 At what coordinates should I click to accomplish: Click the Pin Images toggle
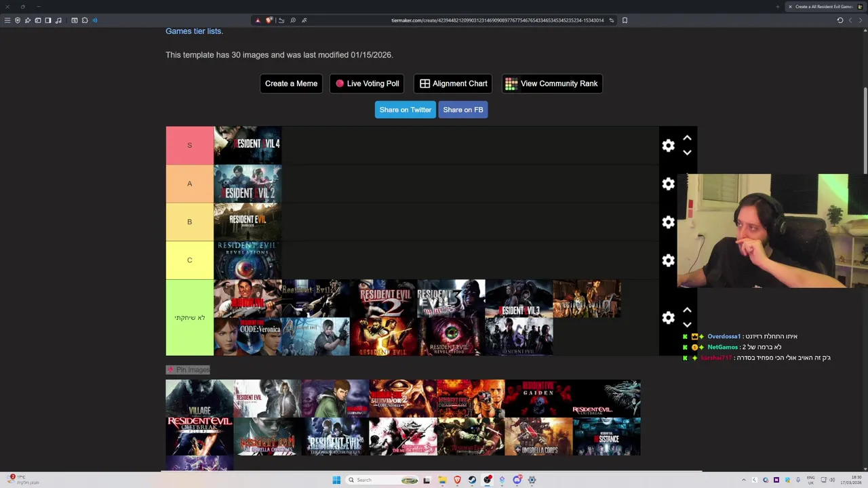click(x=188, y=369)
